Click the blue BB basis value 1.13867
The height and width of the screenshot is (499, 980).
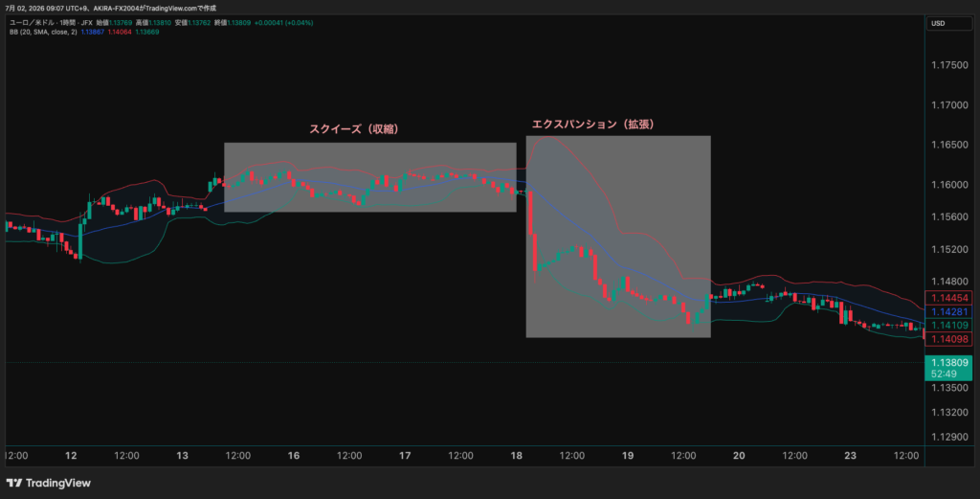pos(93,32)
